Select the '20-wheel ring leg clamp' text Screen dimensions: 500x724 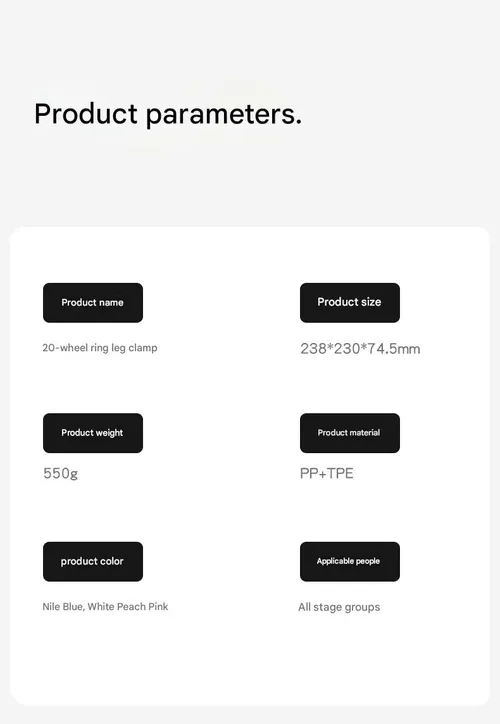tap(100, 348)
